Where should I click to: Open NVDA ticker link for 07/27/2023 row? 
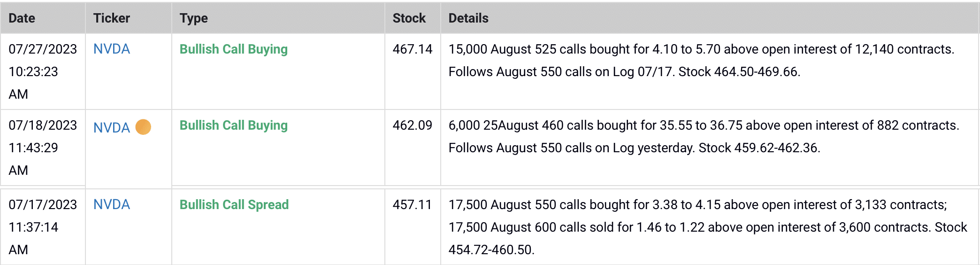[x=112, y=49]
